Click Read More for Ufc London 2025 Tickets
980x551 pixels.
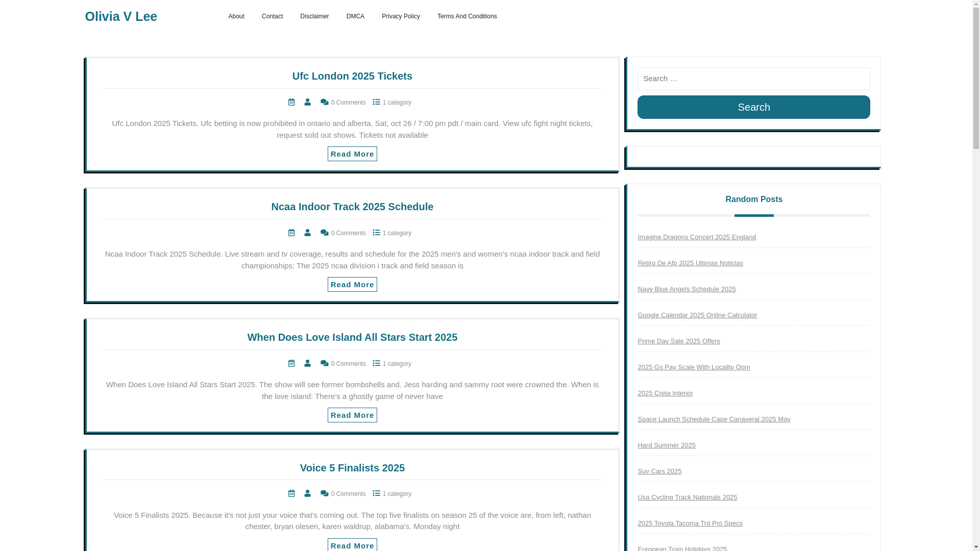click(x=352, y=154)
